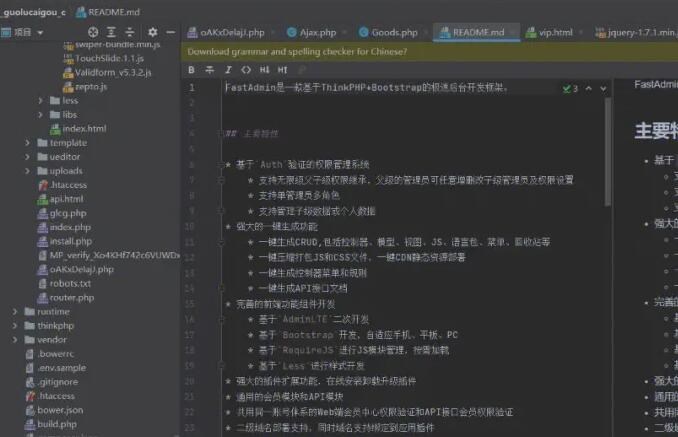Expand the runtime folder

pyautogui.click(x=15, y=312)
